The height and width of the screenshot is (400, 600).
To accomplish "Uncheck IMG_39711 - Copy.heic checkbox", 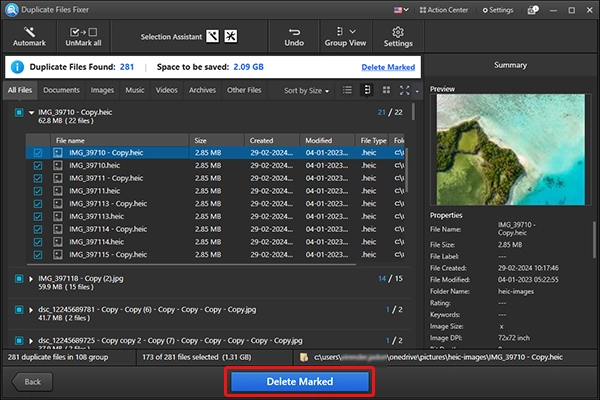I will click(x=38, y=178).
